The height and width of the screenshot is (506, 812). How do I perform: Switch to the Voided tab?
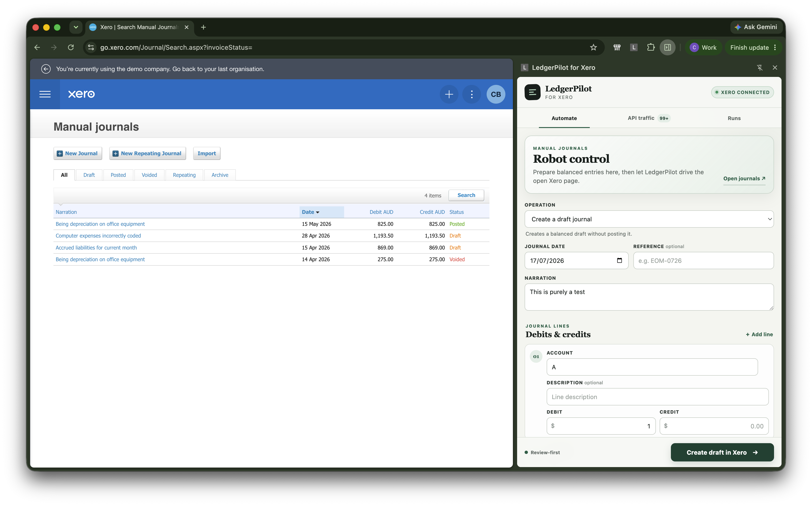149,175
